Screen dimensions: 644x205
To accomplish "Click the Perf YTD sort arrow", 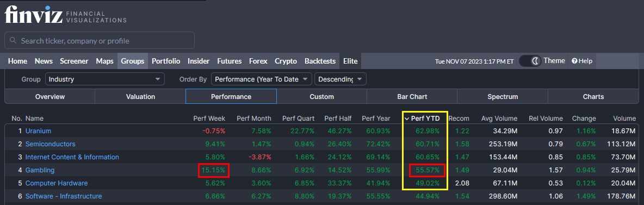I will pyautogui.click(x=407, y=119).
